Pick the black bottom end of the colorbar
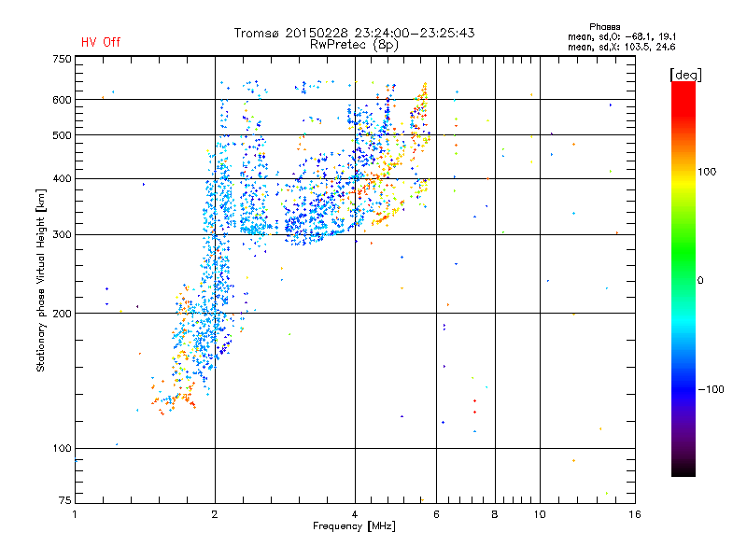Viewport: 747px width, 560px height. pos(684,469)
